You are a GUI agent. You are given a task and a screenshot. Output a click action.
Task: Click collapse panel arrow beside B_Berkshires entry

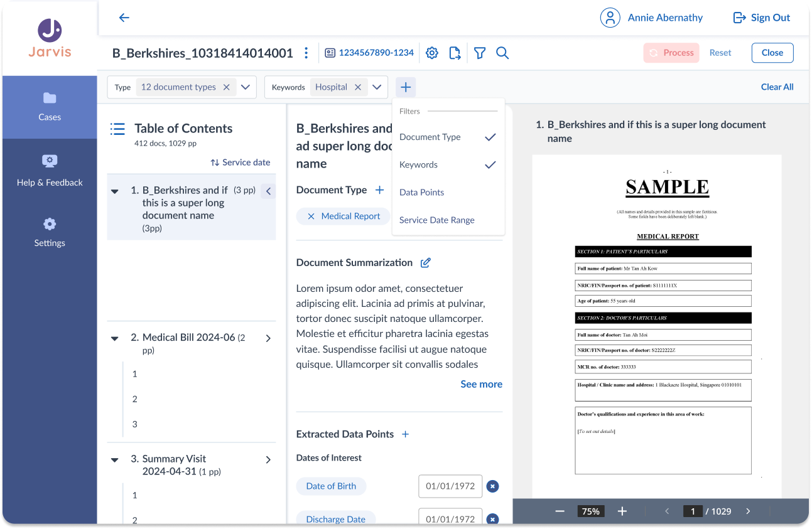(268, 191)
